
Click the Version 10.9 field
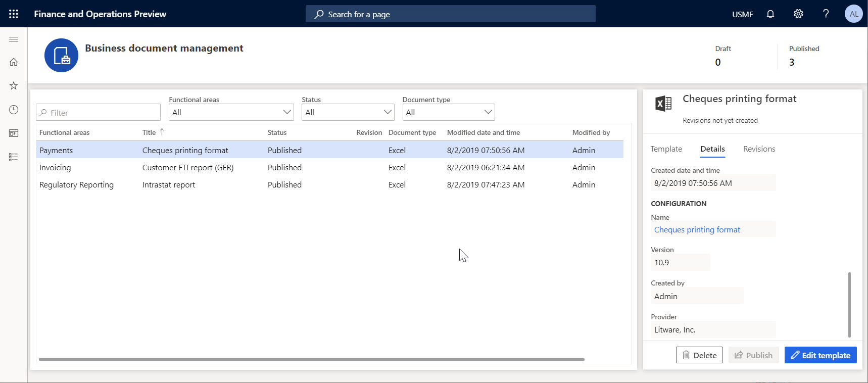tap(680, 262)
